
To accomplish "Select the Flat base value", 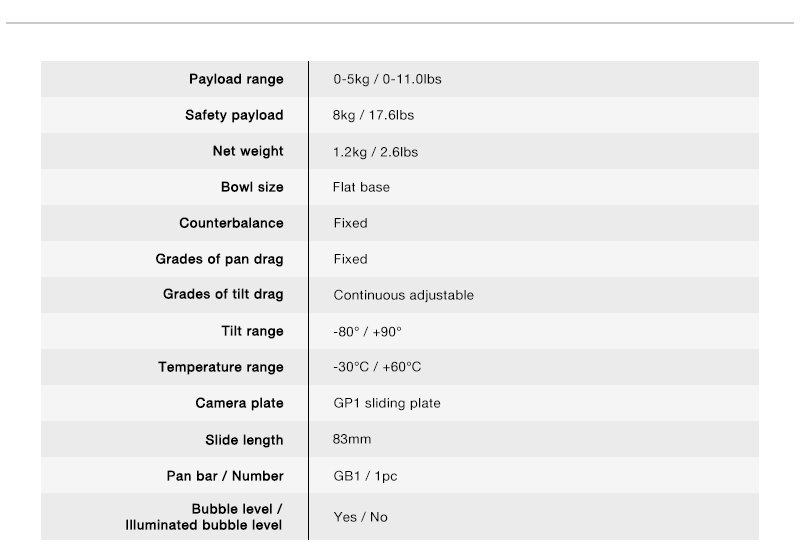I will [x=361, y=187].
